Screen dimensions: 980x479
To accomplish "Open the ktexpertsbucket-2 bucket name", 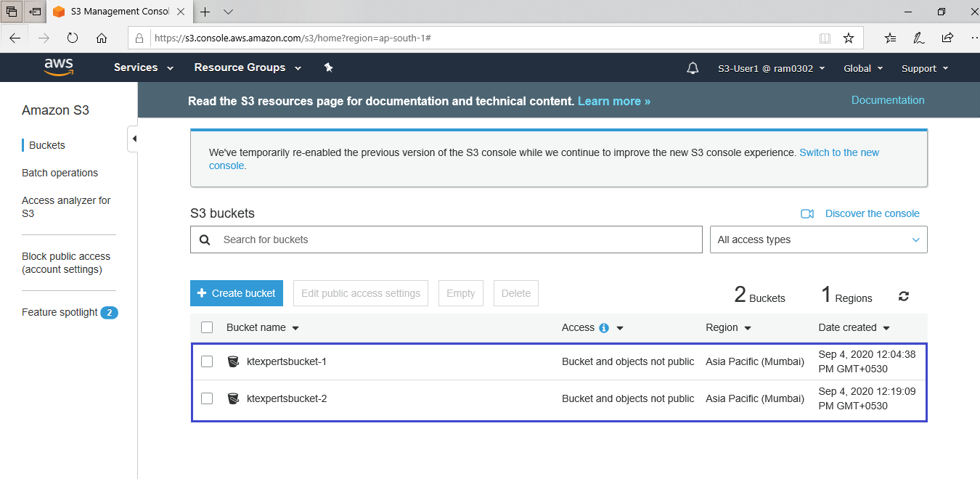I will [x=287, y=398].
